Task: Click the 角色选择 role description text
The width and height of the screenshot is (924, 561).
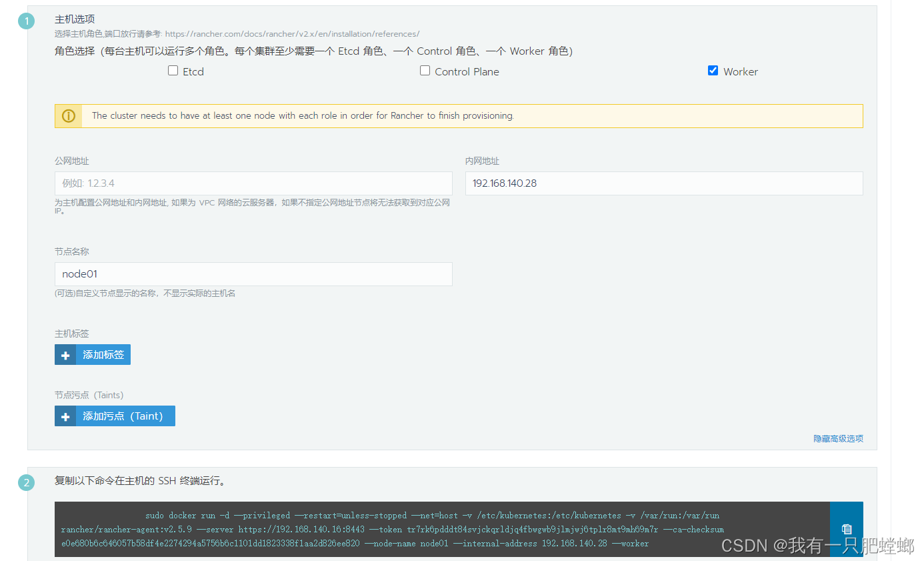Action: pos(314,51)
